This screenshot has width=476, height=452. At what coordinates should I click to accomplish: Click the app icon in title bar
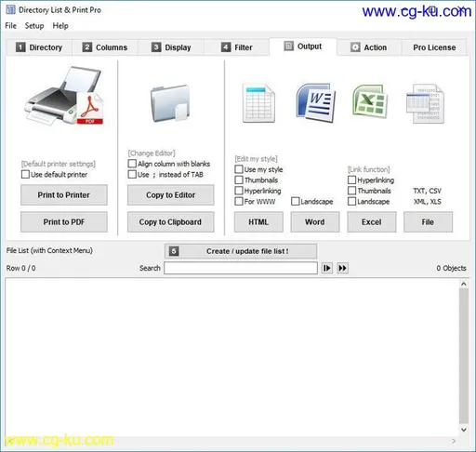pyautogui.click(x=10, y=10)
